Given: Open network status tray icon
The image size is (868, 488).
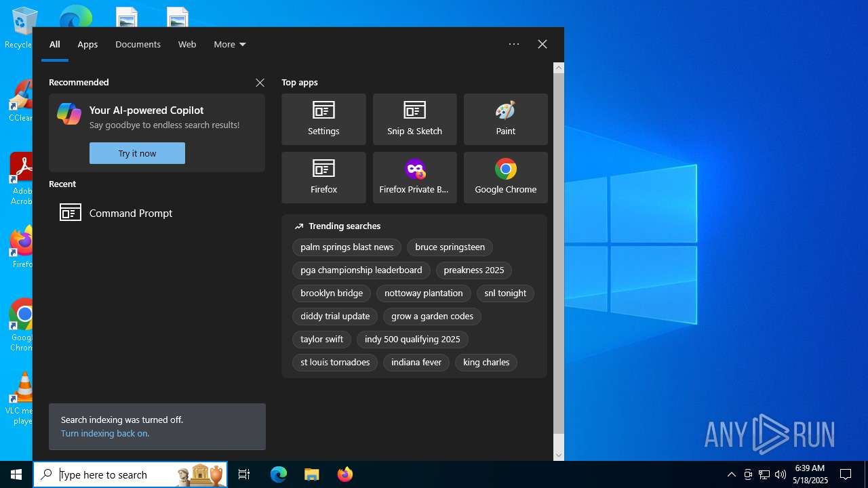Looking at the screenshot, I should click(x=764, y=474).
